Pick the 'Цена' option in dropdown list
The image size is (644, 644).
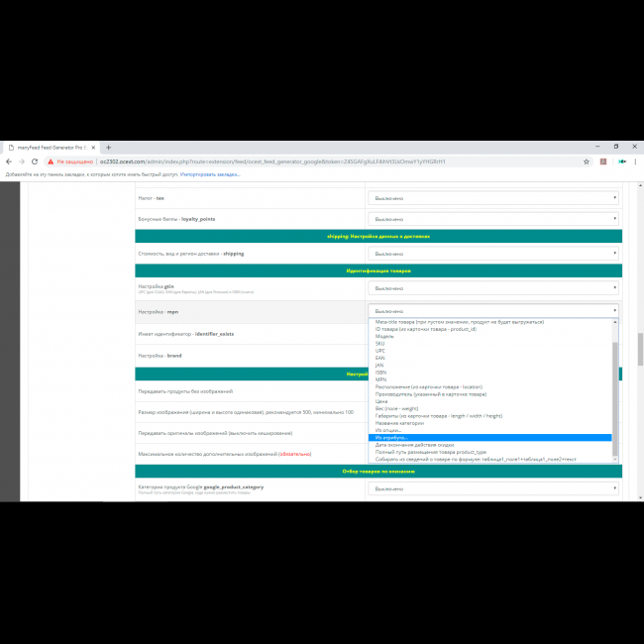coord(381,400)
